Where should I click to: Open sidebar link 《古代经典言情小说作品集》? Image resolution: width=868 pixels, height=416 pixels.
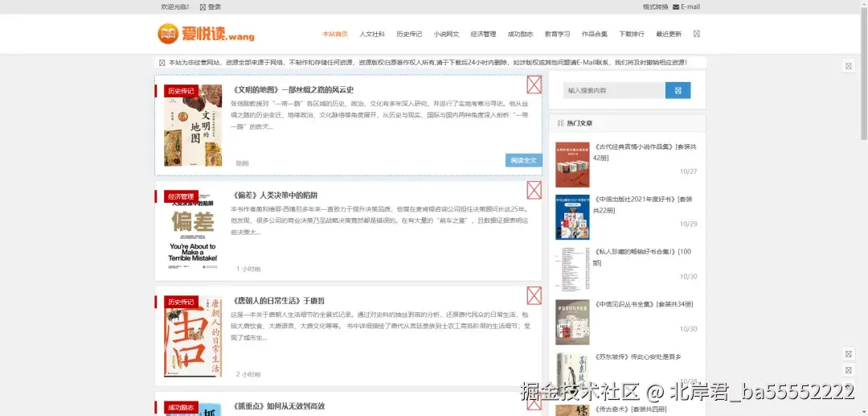pyautogui.click(x=645, y=152)
